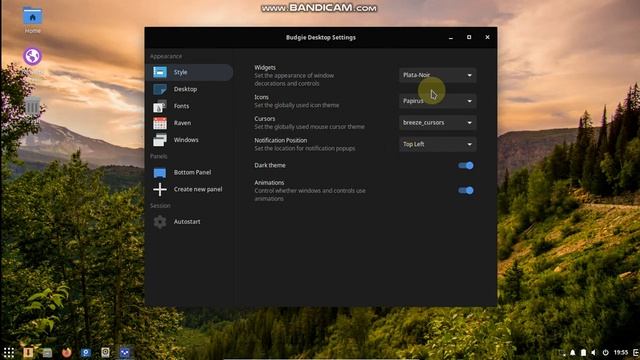Click the disk utility icon on taskbar
Screen dimensions: 640x360
105,352
